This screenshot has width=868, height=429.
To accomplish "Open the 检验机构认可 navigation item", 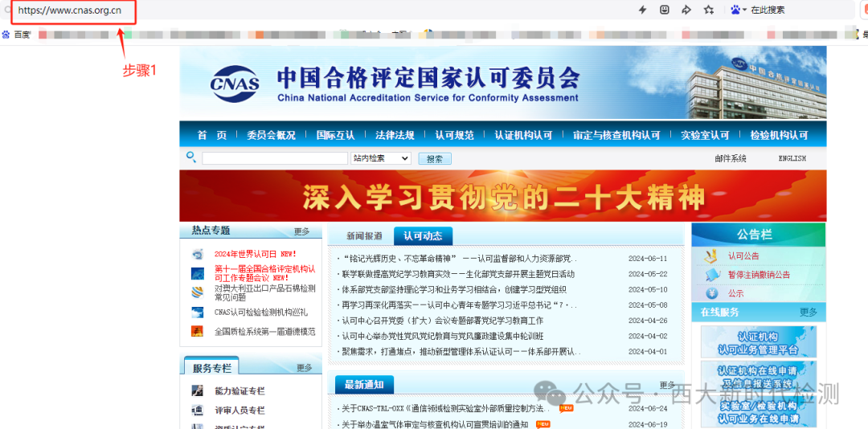I will point(780,135).
